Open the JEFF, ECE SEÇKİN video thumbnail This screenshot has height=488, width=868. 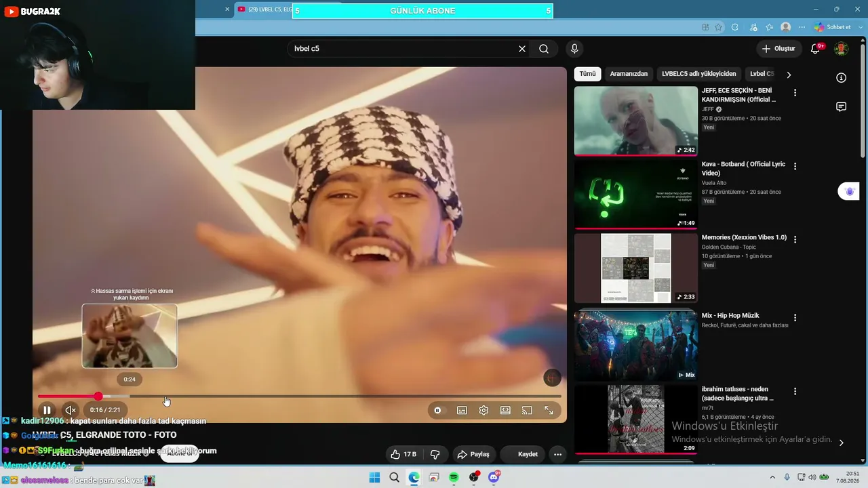(636, 121)
